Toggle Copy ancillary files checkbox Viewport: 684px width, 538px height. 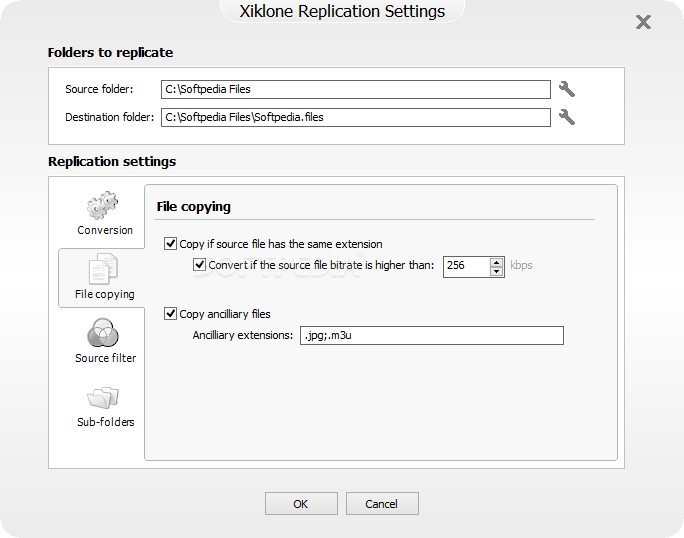pyautogui.click(x=170, y=313)
